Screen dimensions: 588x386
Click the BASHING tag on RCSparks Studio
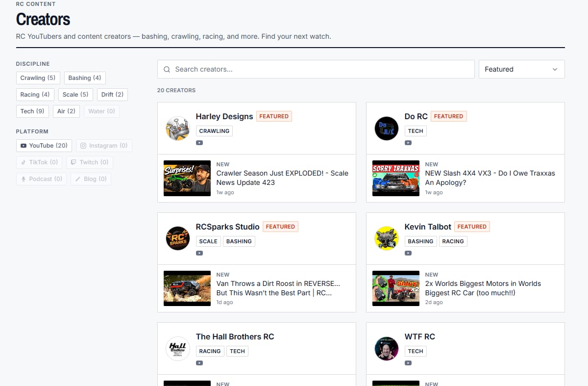coord(239,241)
